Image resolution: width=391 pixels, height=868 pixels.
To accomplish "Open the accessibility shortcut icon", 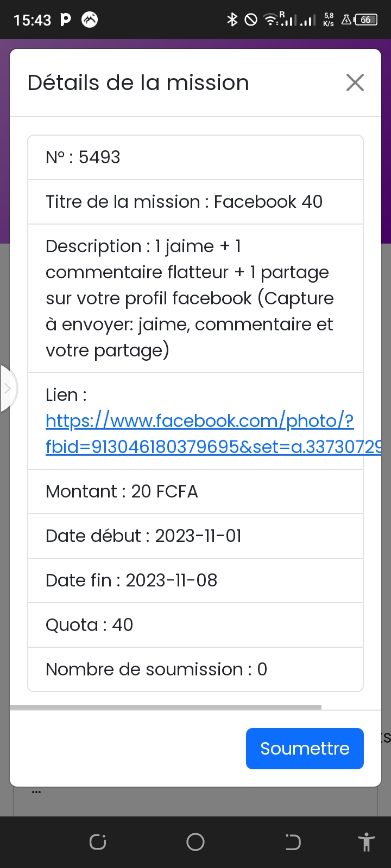I will click(x=367, y=842).
